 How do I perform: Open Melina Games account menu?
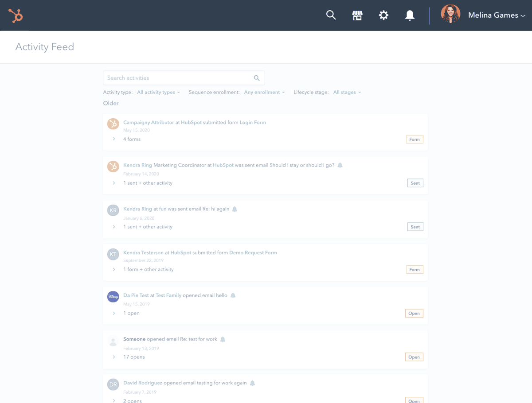click(496, 15)
